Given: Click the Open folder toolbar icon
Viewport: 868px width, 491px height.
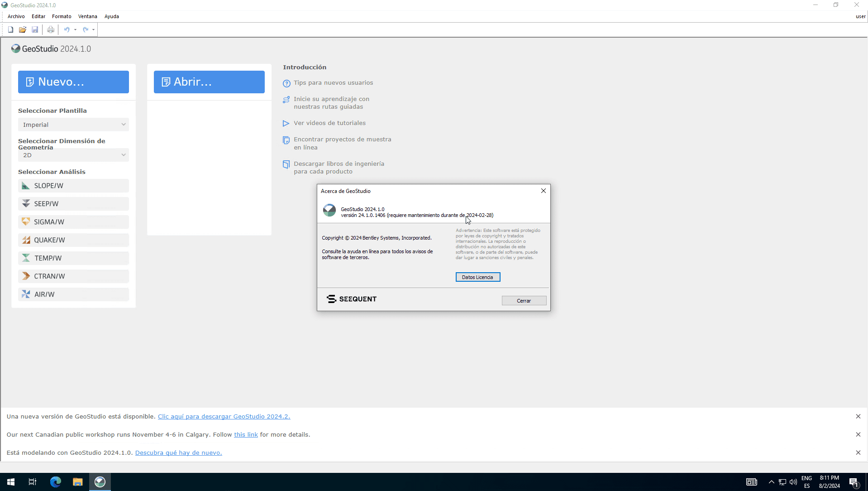Looking at the screenshot, I should [x=23, y=30].
